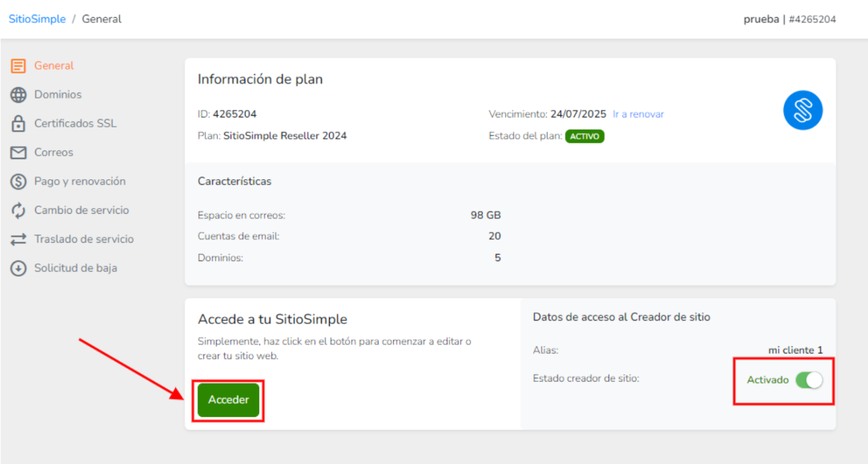This screenshot has width=868, height=464.
Task: Go to Certificados SSL section
Action: pyautogui.click(x=75, y=123)
